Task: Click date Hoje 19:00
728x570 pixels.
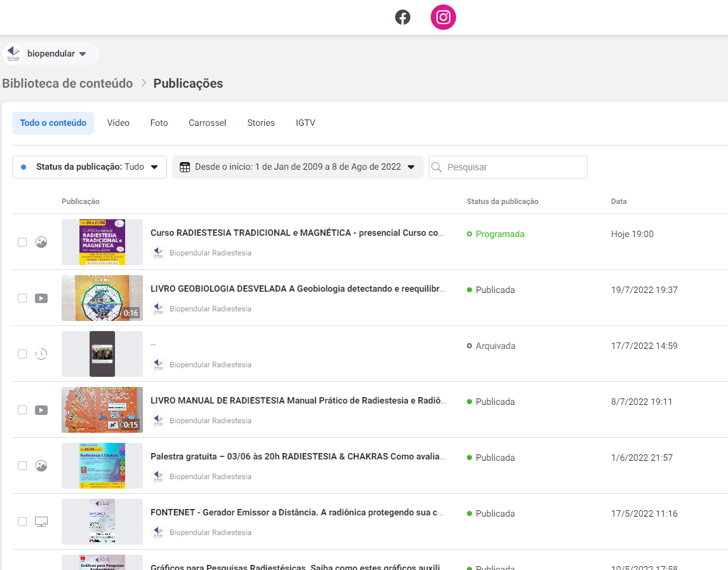Action: coord(632,234)
